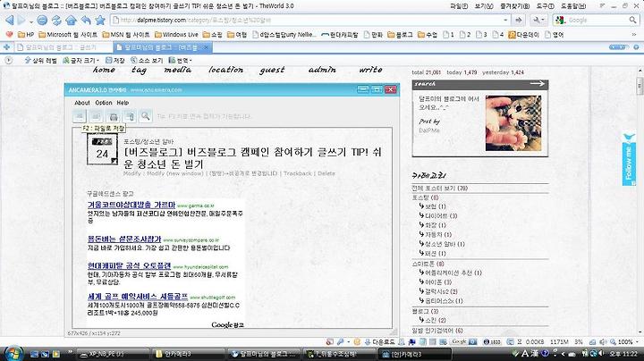Open AnCamera Option menu
Viewport: 644px width, 361px height.
pyautogui.click(x=104, y=103)
